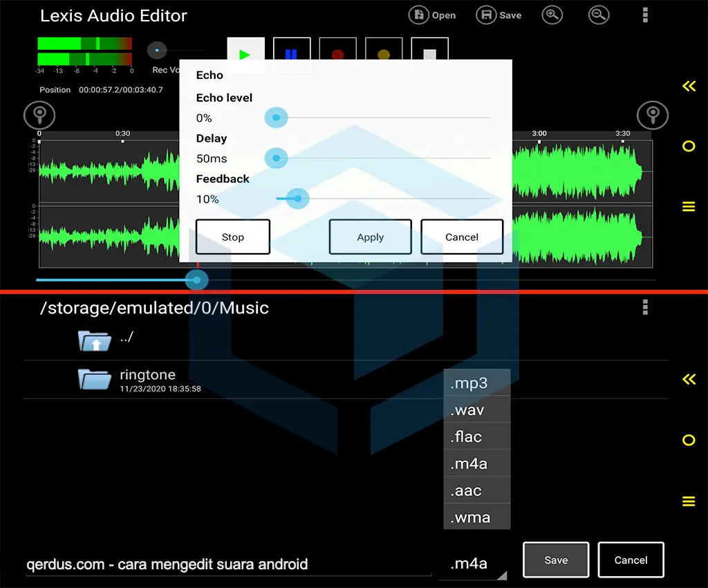Open the ringtone folder
The image size is (708, 588).
click(346, 380)
